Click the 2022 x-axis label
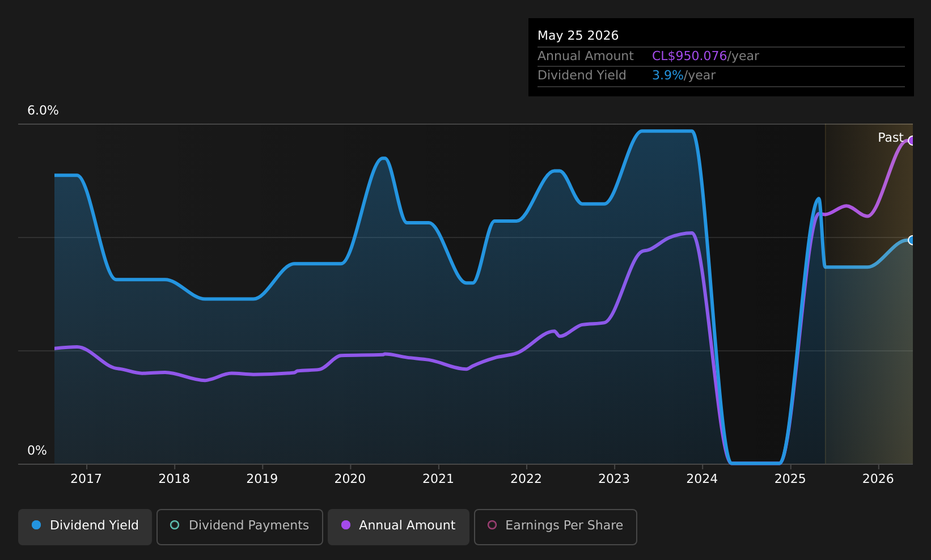Screen dimensions: 931x560 click(526, 479)
